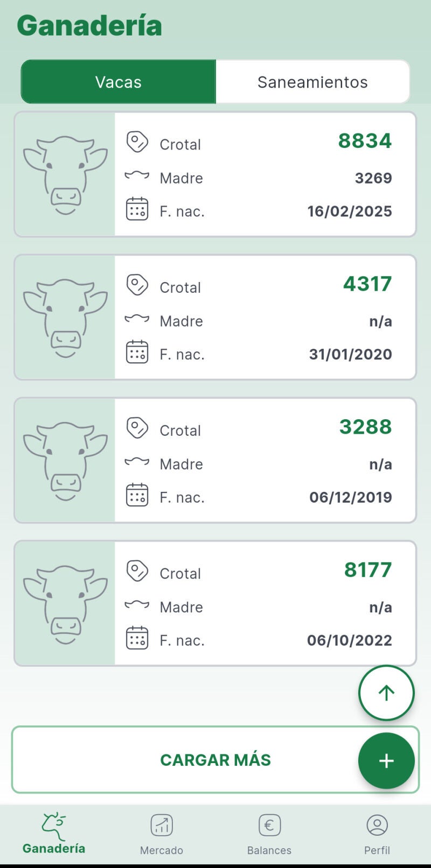This screenshot has width=431, height=868.
Task: Tap the cow image for crotal 8177
Action: click(65, 604)
